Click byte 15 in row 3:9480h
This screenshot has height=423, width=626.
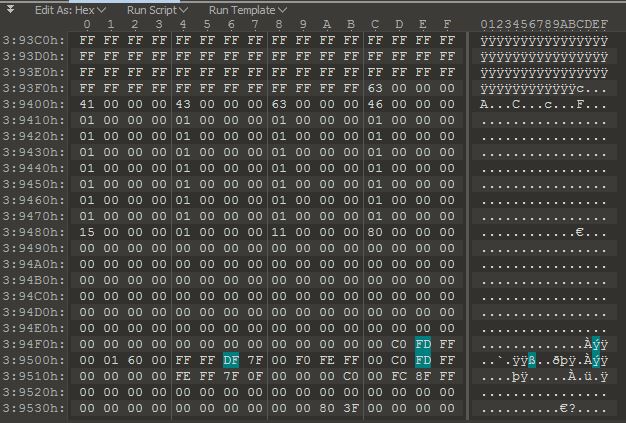click(87, 232)
